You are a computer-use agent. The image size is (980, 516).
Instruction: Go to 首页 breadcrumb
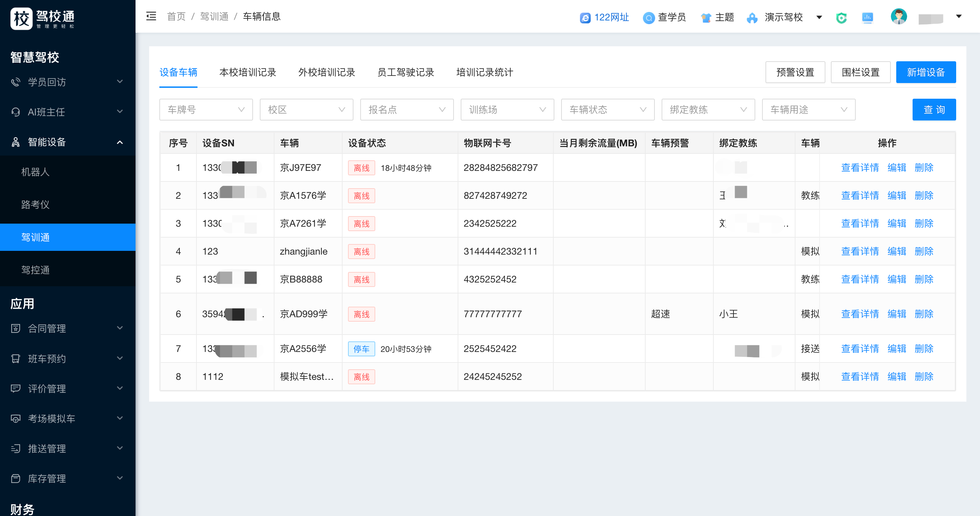[176, 16]
